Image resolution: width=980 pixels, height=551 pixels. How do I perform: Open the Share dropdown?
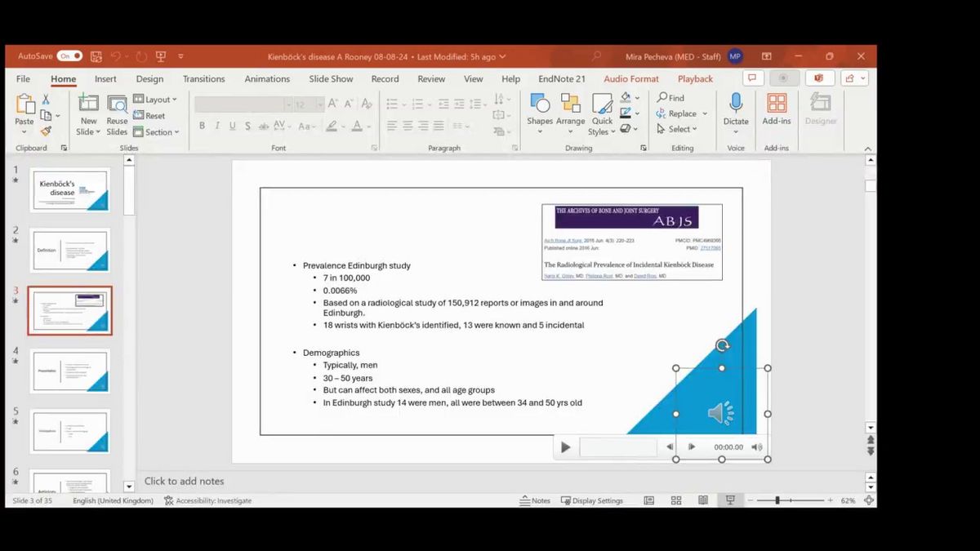[x=853, y=78]
